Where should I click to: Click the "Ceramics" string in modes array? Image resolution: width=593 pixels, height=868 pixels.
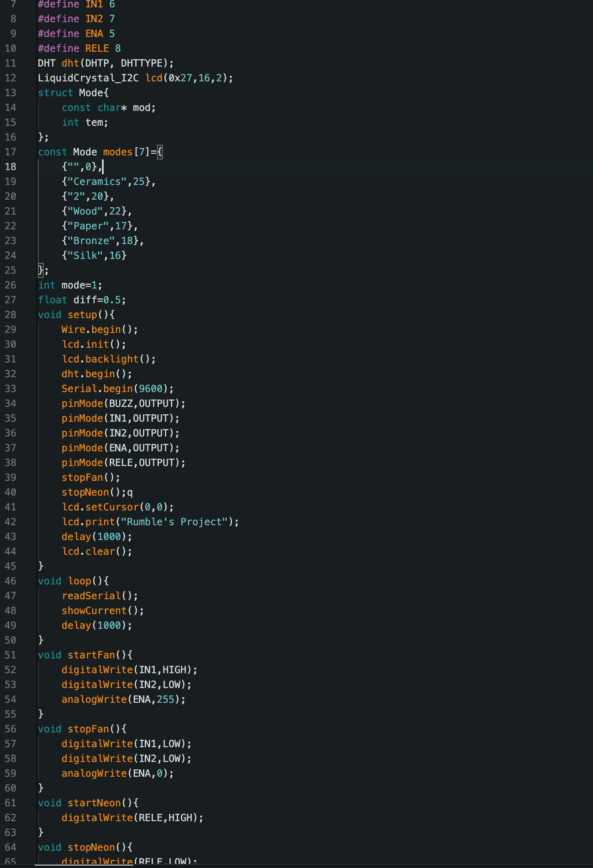97,182
